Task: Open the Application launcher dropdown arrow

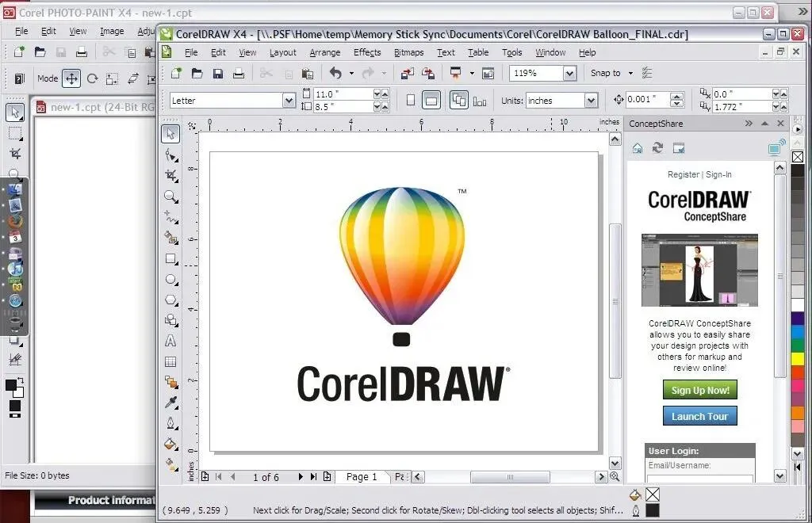Action: [472, 74]
